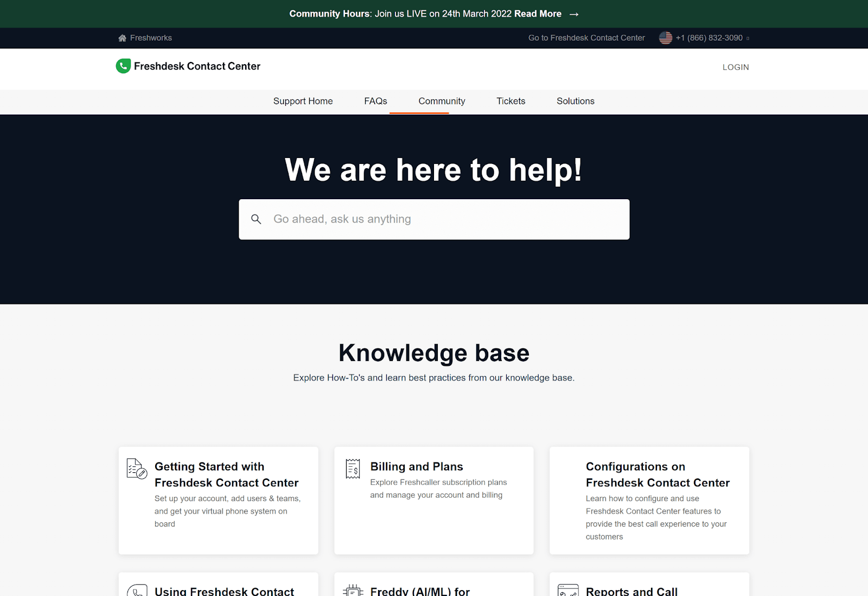Click the Knowledge base heading
The image size is (868, 596).
pos(434,353)
